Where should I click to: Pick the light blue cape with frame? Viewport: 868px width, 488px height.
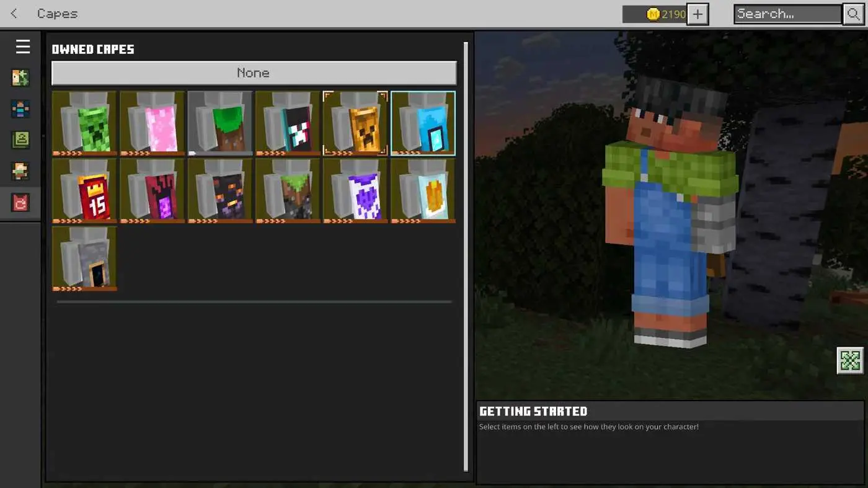click(423, 123)
